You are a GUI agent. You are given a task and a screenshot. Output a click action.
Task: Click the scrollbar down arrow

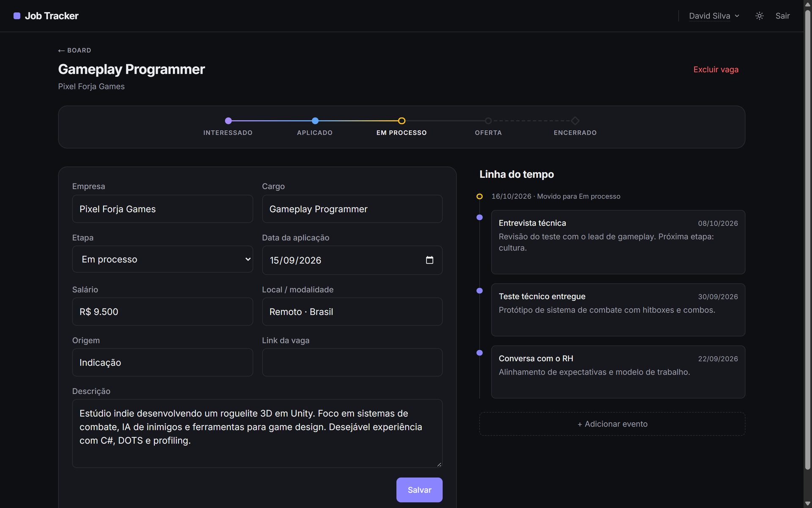coord(807,504)
